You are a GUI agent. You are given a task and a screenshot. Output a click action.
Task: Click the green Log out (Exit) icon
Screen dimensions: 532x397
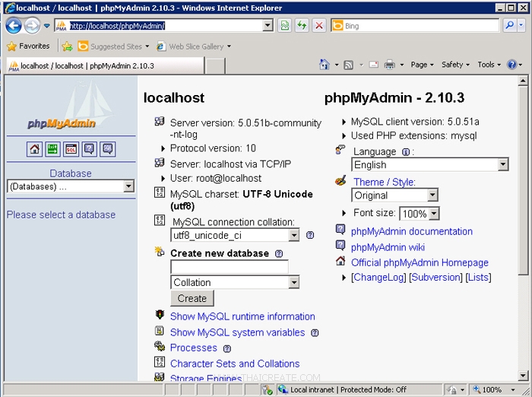click(52, 149)
